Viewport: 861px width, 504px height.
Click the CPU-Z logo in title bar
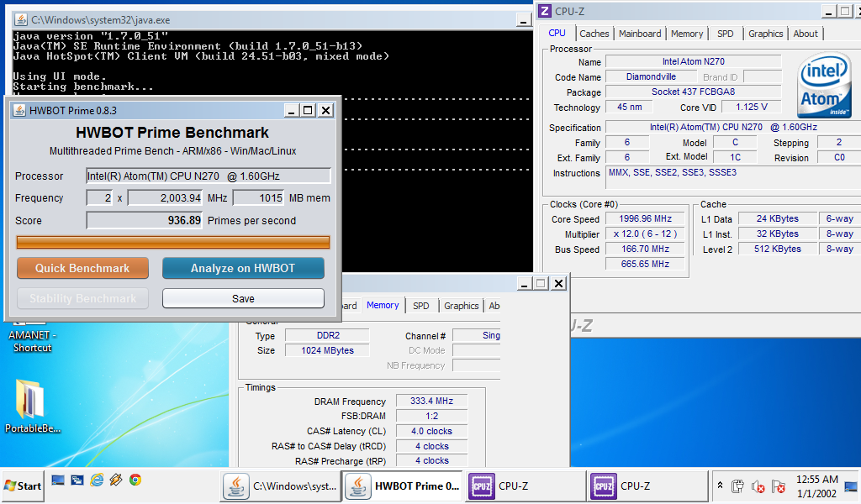tap(545, 11)
